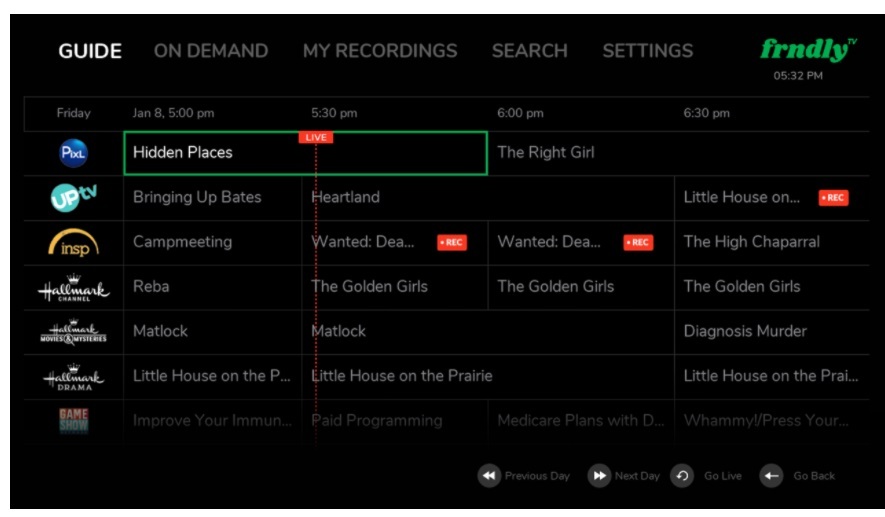The image size is (885, 517).
Task: Click the Next Day fast-forward icon
Action: coord(599,476)
